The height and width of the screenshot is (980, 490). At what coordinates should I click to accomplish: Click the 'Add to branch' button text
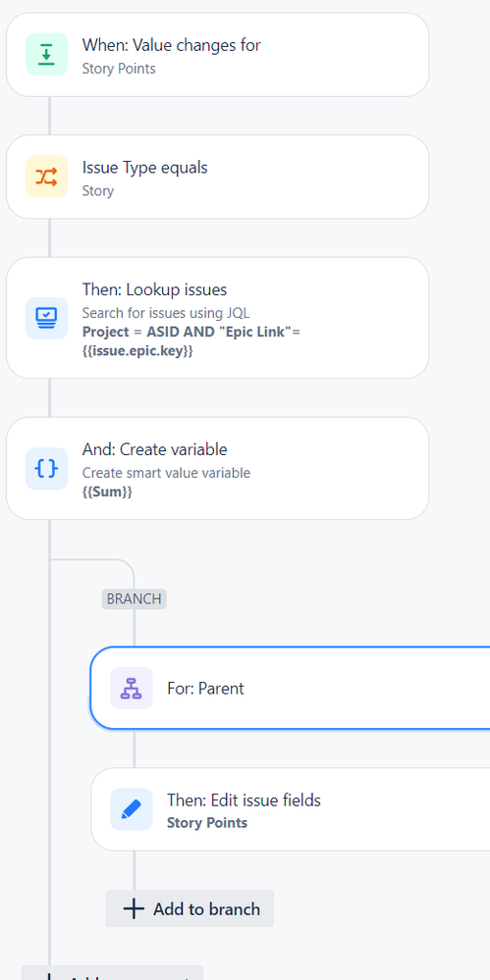click(206, 908)
